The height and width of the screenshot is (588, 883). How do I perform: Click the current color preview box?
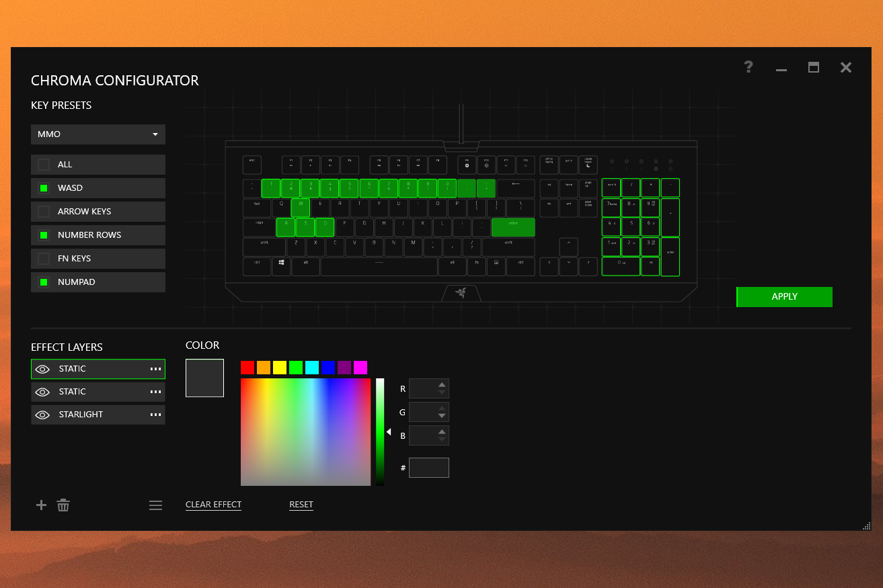pos(204,378)
